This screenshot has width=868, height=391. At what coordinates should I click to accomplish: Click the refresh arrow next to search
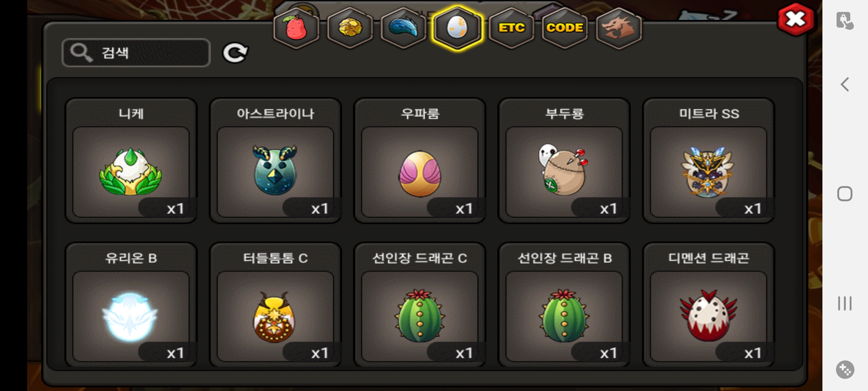pos(235,53)
